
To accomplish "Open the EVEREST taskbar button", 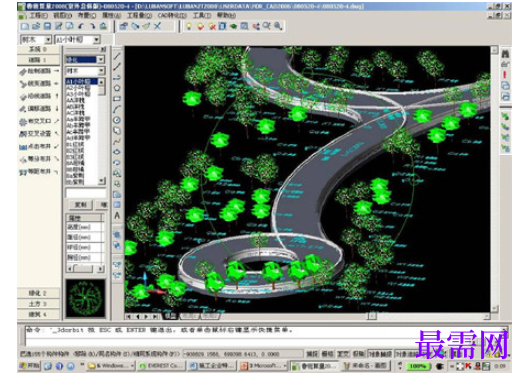I will (161, 366).
